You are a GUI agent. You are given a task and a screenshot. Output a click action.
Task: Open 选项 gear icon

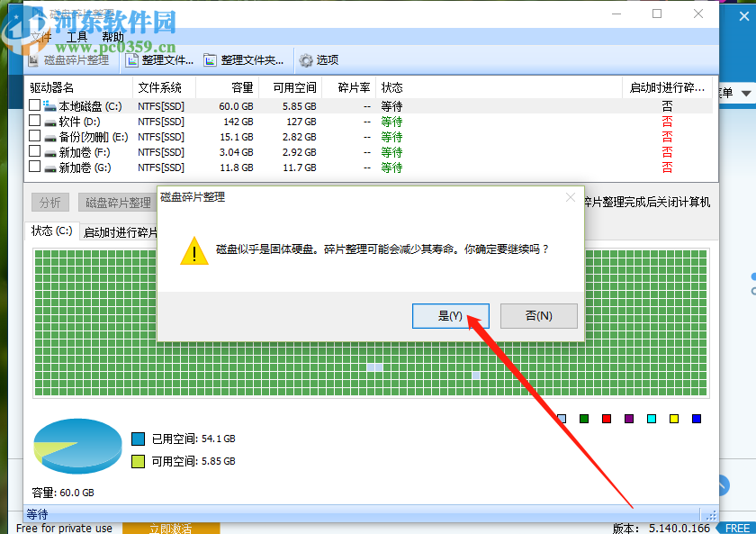[x=306, y=60]
